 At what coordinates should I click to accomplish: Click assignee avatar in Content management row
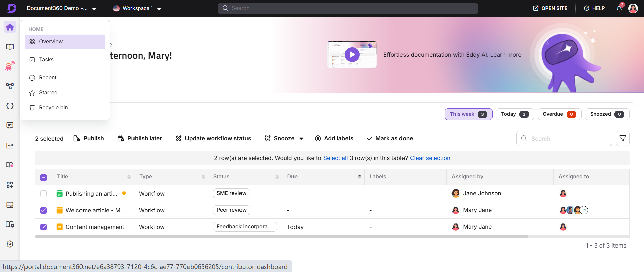click(x=563, y=227)
